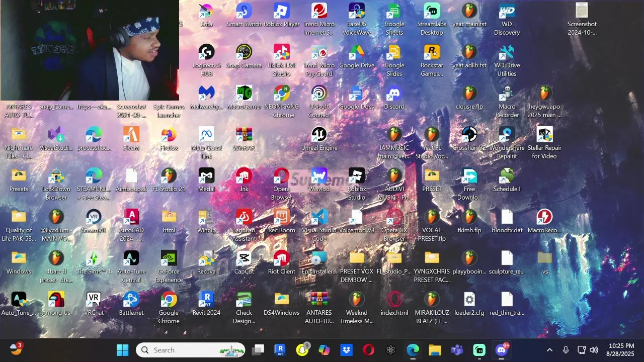Open Opera from the taskbar

click(x=368, y=350)
